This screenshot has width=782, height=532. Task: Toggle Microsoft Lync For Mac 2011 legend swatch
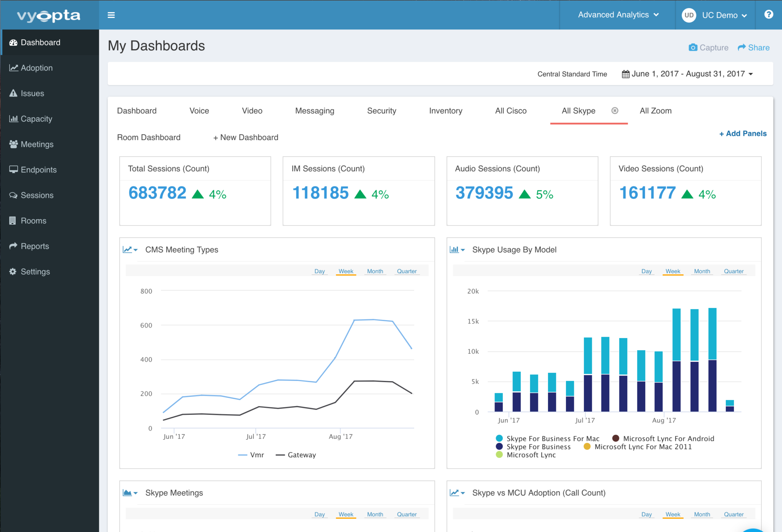[x=587, y=447]
